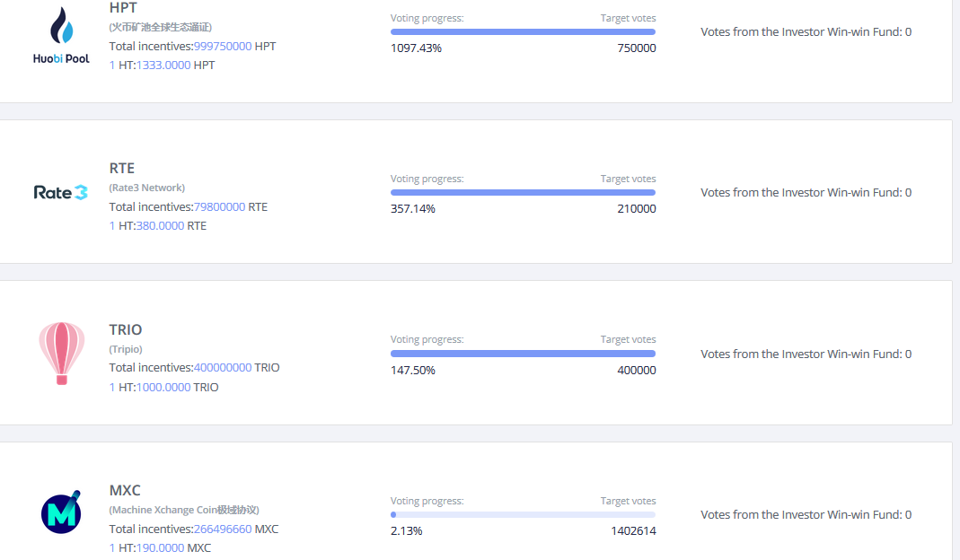960x560 pixels.
Task: Click the MXC logo icon
Action: (x=61, y=512)
